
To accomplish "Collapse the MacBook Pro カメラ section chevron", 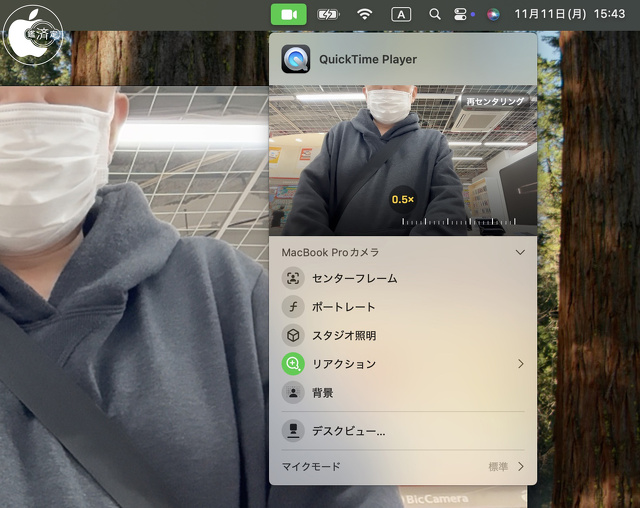I will [x=520, y=253].
